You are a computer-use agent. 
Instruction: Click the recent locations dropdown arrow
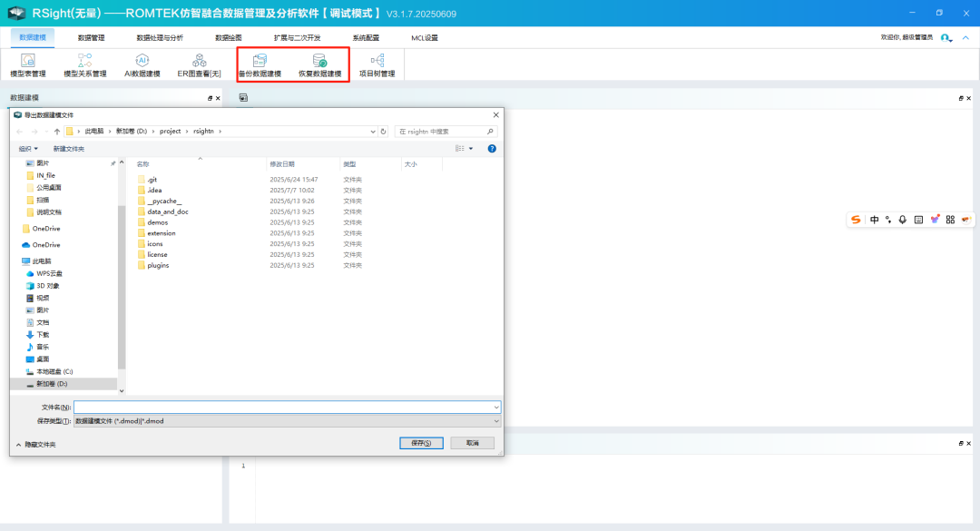(x=45, y=132)
